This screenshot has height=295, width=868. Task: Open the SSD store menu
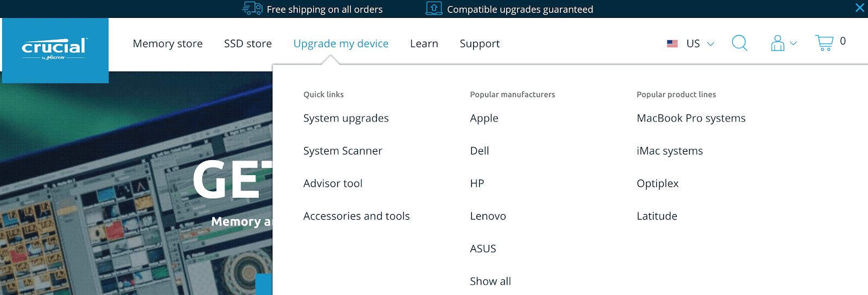click(248, 43)
